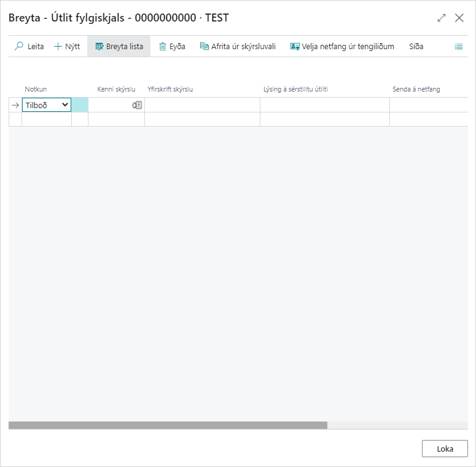476x467 pixels.
Task: Click the Yfirskrift skýrslu cell in first row
Action: click(x=202, y=105)
